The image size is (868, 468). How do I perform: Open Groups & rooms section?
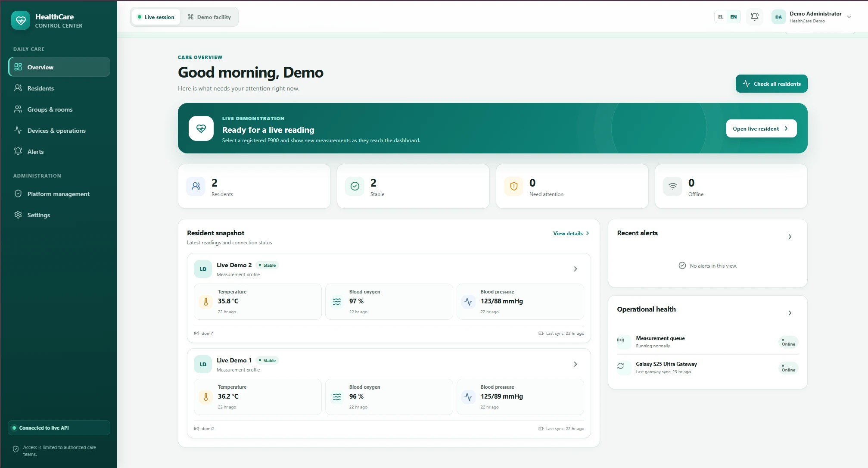click(59, 109)
